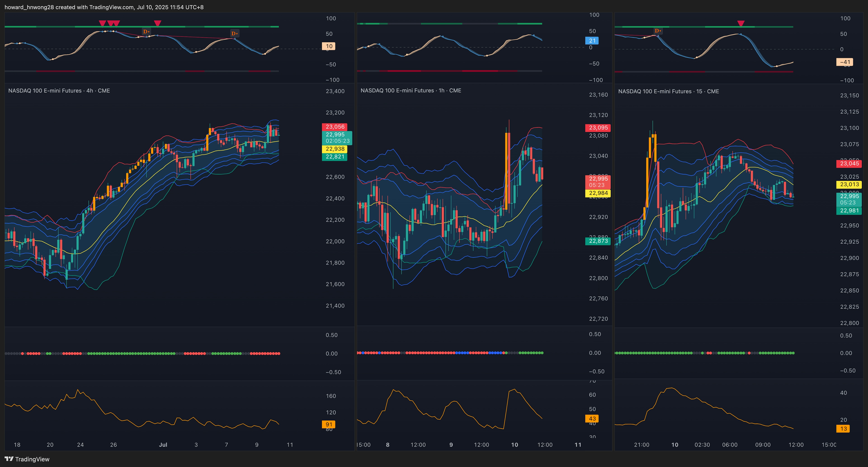
Task: Click the green 22,821 price label
Action: (335, 157)
